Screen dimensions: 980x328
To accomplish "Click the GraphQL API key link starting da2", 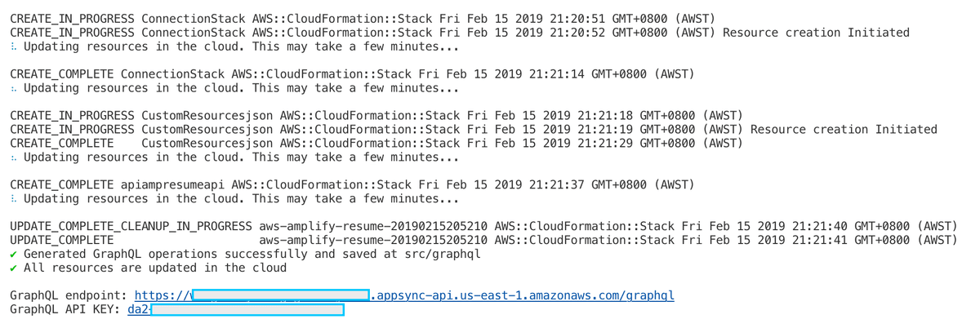I will (x=139, y=309).
